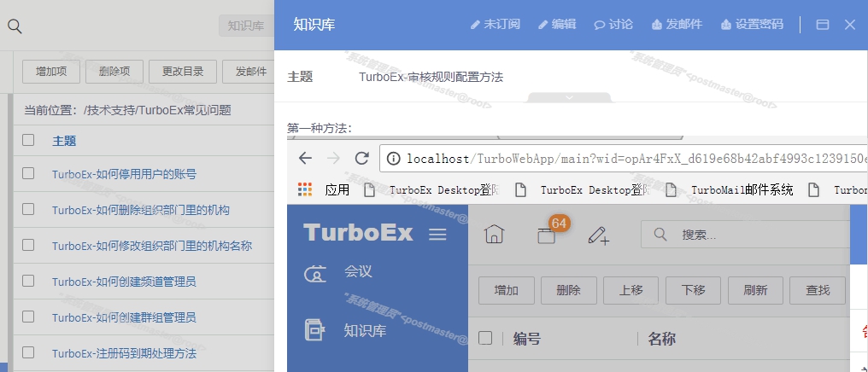This screenshot has height=372, width=868.
Task: Open article TurboEx-如何删除组织部门里的机构
Action: [141, 210]
